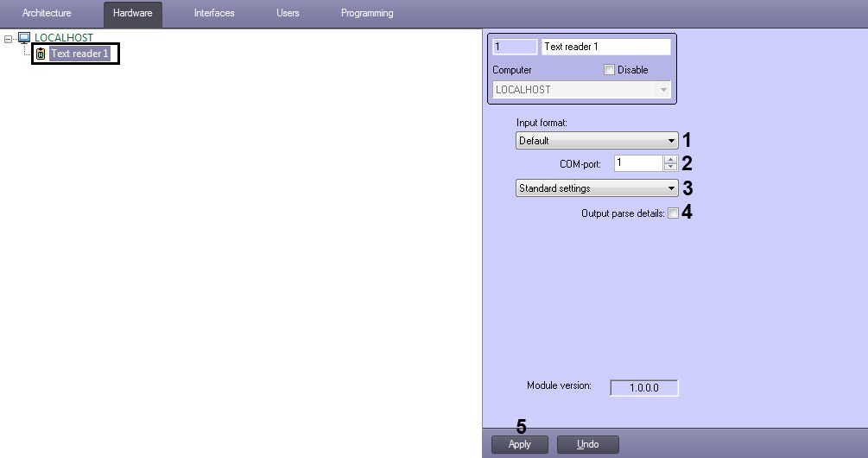Open the Architecture tab
Image resolution: width=868 pixels, height=458 pixels.
[x=47, y=13]
